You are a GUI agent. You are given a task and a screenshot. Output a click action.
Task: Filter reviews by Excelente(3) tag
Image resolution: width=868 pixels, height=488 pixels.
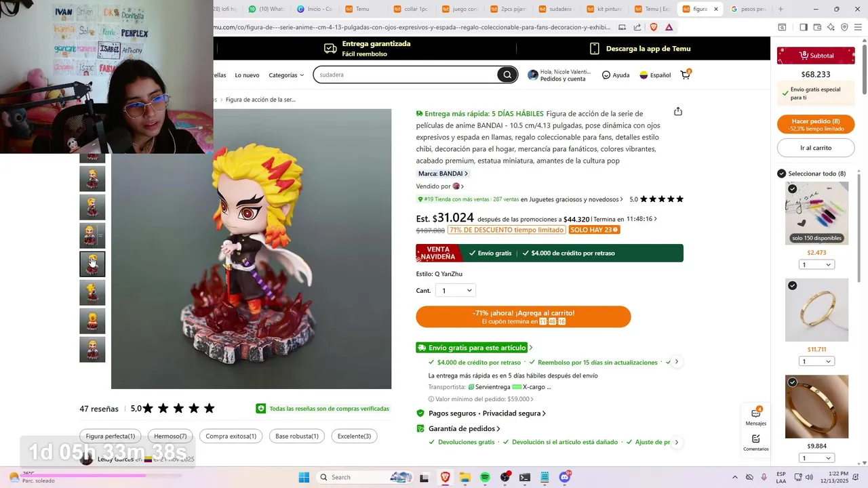point(354,436)
